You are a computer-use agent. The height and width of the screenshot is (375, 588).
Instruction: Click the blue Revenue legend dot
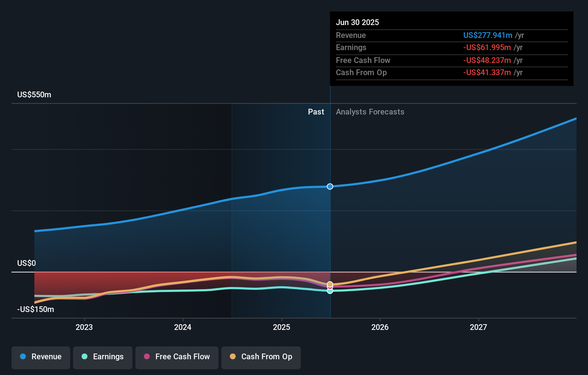pos(23,357)
